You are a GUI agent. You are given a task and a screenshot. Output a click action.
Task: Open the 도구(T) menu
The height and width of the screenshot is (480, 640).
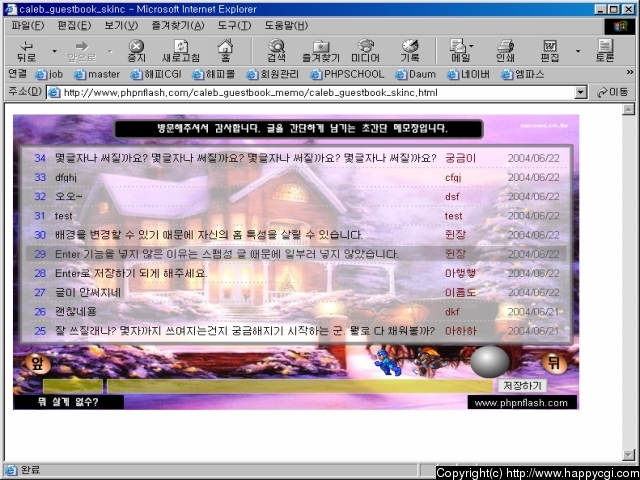pos(234,26)
